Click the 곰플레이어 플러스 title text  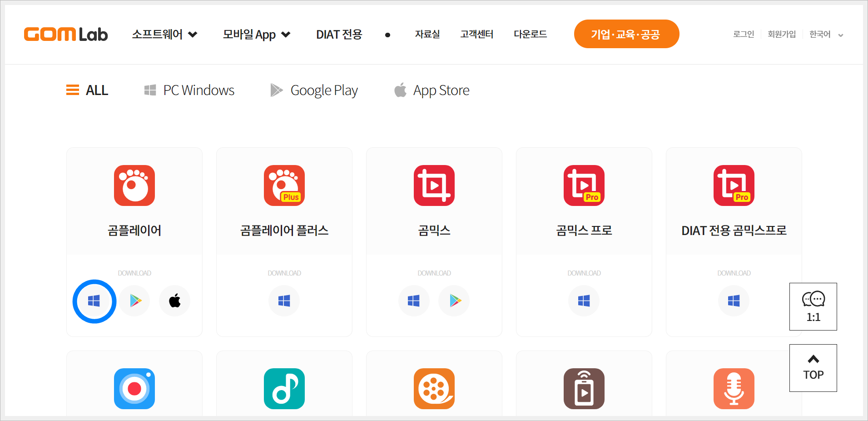click(x=284, y=231)
